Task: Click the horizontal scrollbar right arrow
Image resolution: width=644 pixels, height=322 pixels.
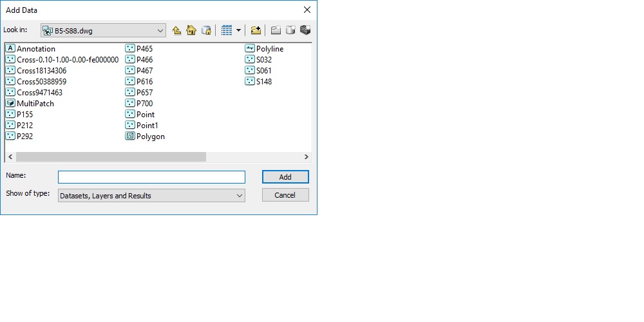Action: click(x=307, y=157)
